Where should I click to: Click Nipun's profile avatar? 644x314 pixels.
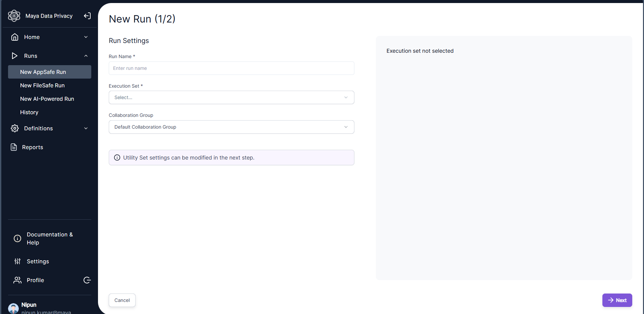(x=13, y=308)
